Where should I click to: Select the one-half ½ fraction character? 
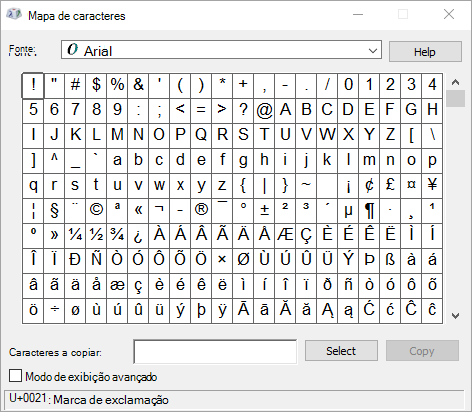click(96, 236)
